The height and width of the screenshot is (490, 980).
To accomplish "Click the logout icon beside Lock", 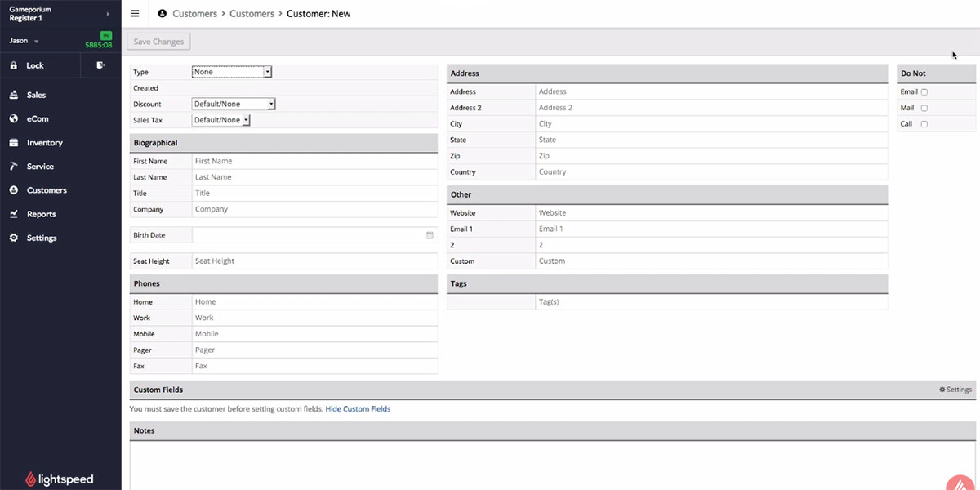I will 100,65.
